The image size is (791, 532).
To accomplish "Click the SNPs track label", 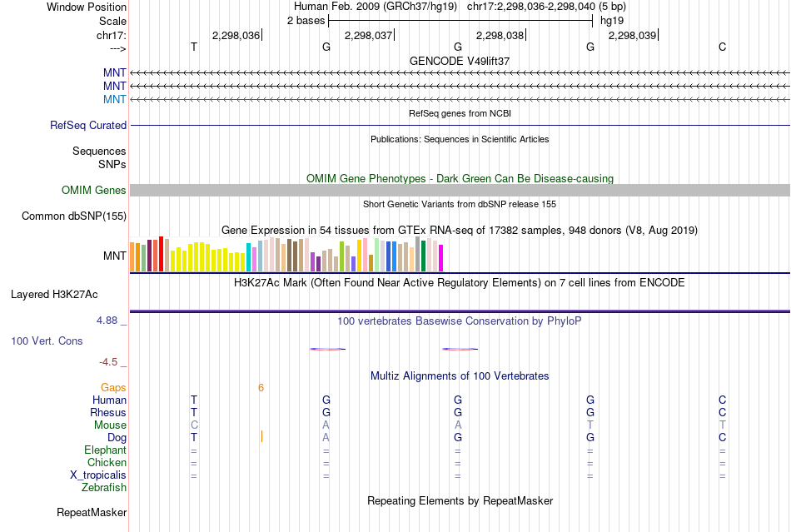I will coord(112,164).
